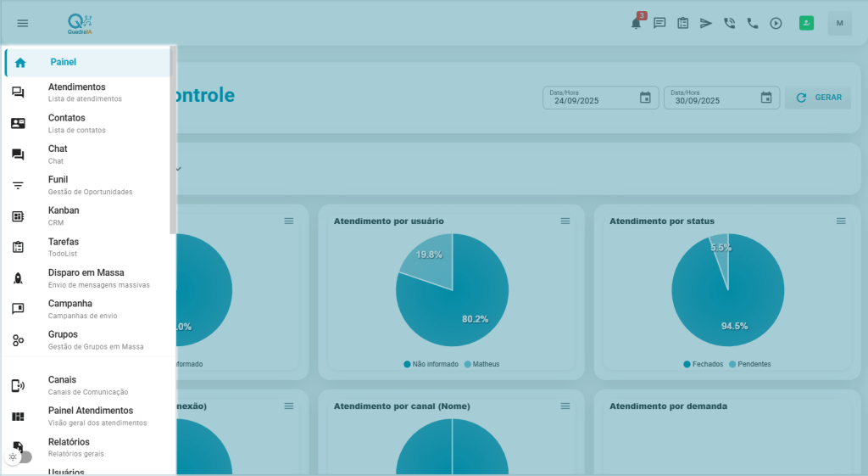Toggle the light/dark theme switch

19,456
